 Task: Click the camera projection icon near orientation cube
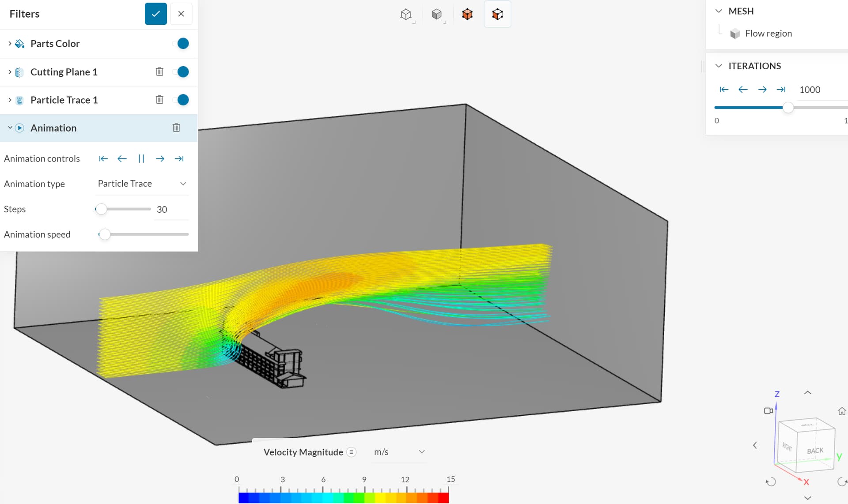point(768,410)
